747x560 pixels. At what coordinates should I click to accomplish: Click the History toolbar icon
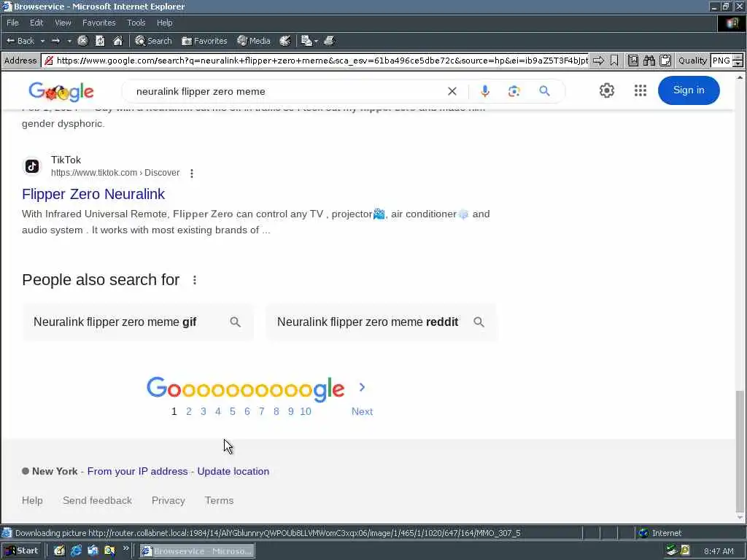pyautogui.click(x=285, y=41)
